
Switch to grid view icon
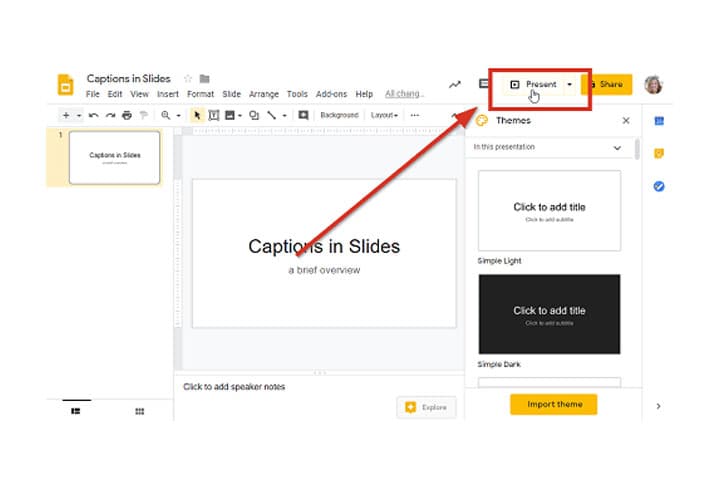click(x=140, y=411)
